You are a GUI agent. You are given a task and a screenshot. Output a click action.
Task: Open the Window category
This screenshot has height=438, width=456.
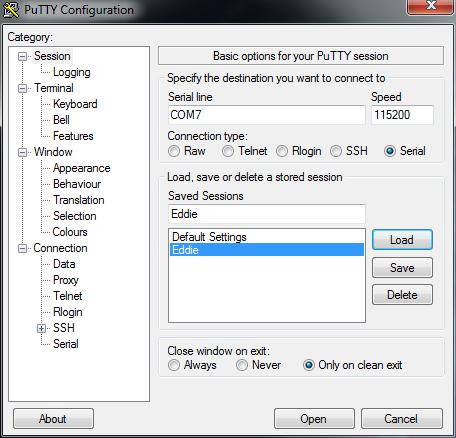(x=53, y=152)
